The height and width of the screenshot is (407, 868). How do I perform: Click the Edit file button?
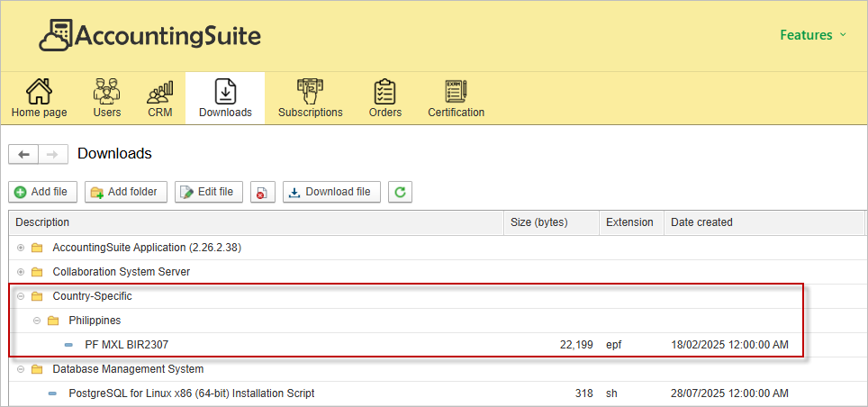point(208,192)
